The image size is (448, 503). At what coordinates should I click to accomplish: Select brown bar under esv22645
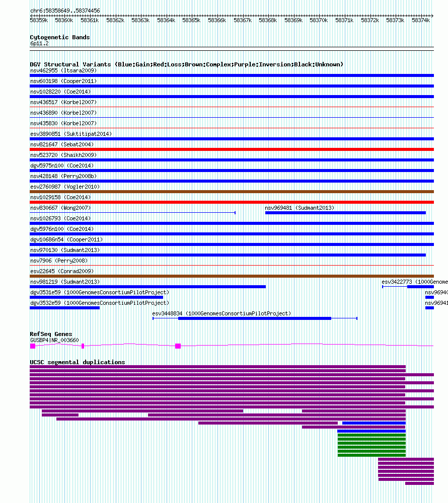(x=232, y=276)
